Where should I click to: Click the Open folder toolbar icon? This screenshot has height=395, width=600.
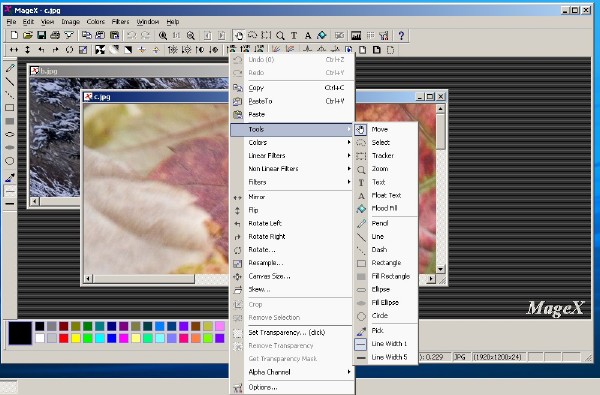click(28, 36)
